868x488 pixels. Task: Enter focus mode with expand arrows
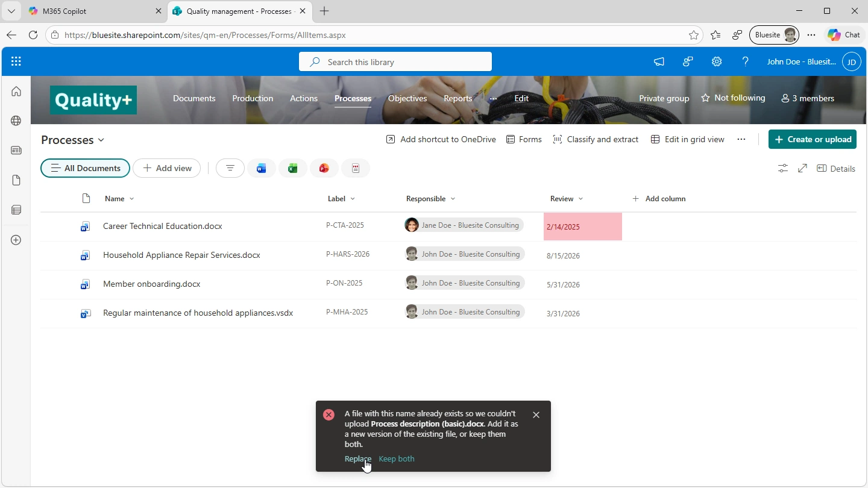[x=802, y=168]
